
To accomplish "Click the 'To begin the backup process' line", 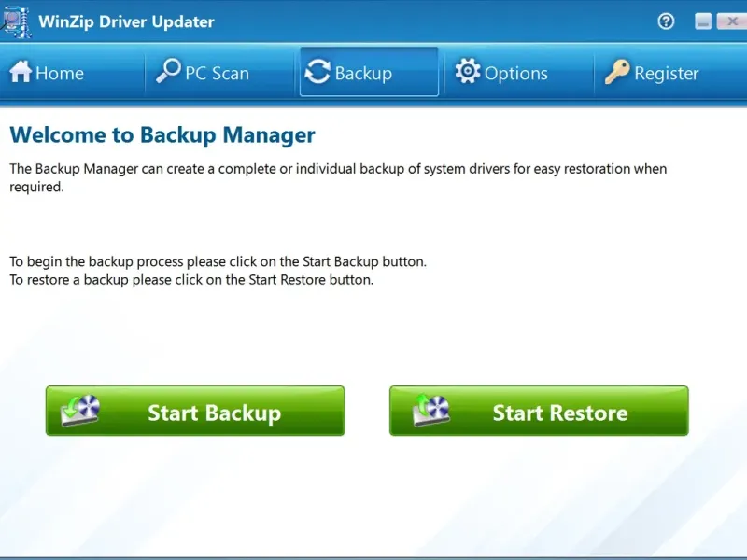I will point(218,261).
